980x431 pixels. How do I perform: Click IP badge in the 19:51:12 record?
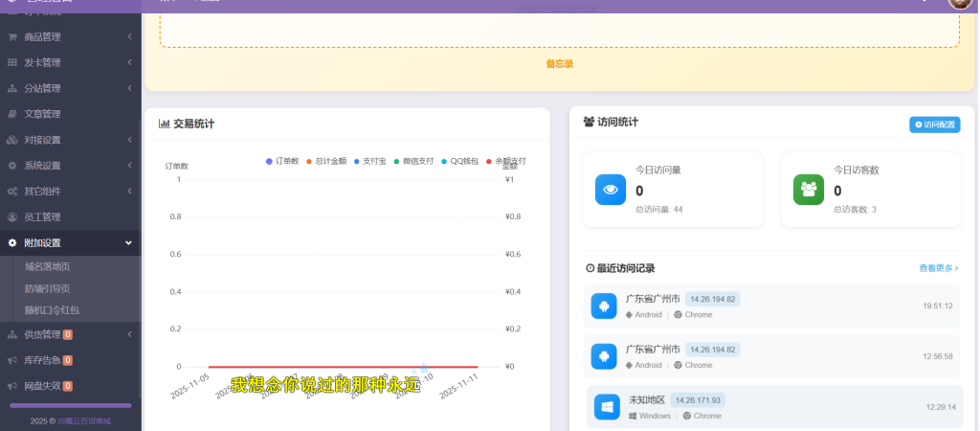(712, 299)
